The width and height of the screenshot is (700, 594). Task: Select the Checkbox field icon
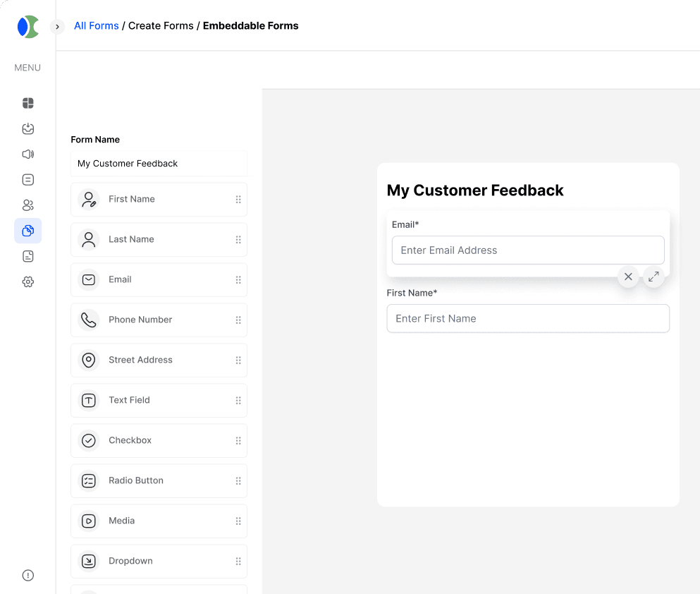coord(89,440)
